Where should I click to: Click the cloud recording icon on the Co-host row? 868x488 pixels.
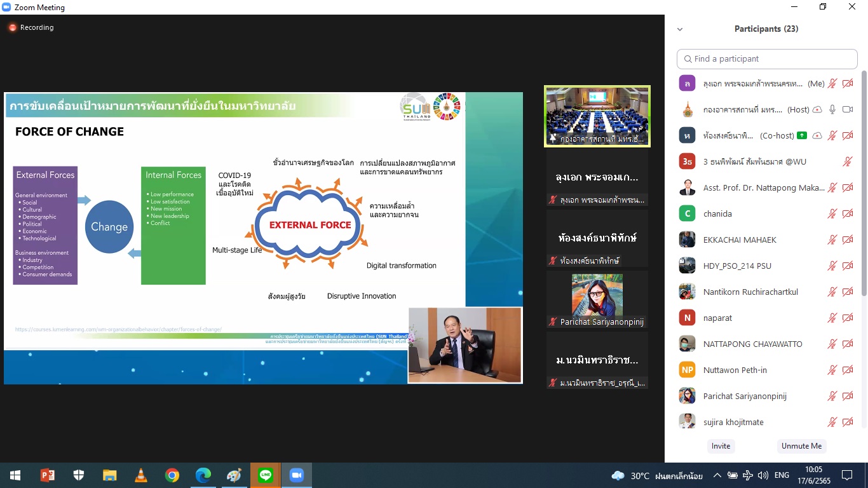coord(817,135)
